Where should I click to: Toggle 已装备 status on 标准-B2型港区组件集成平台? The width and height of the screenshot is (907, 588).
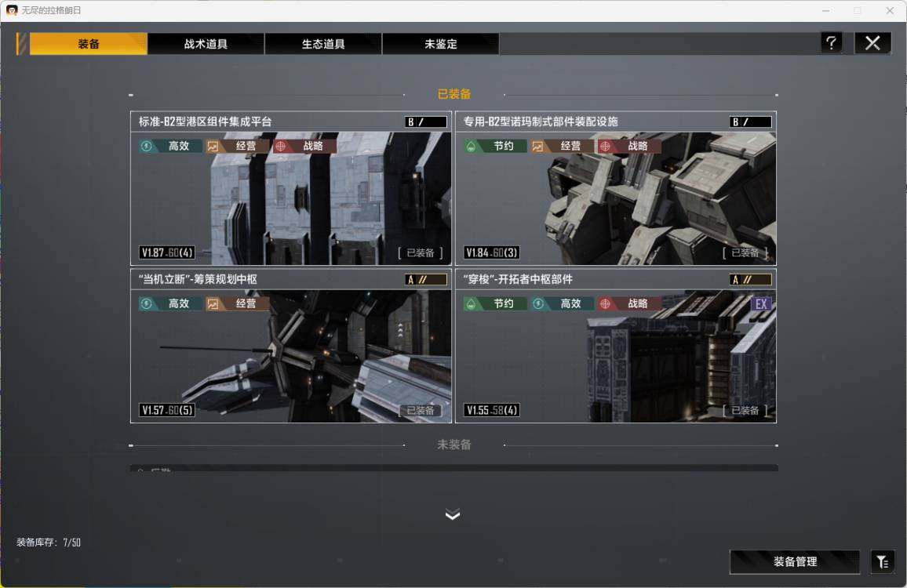(420, 252)
